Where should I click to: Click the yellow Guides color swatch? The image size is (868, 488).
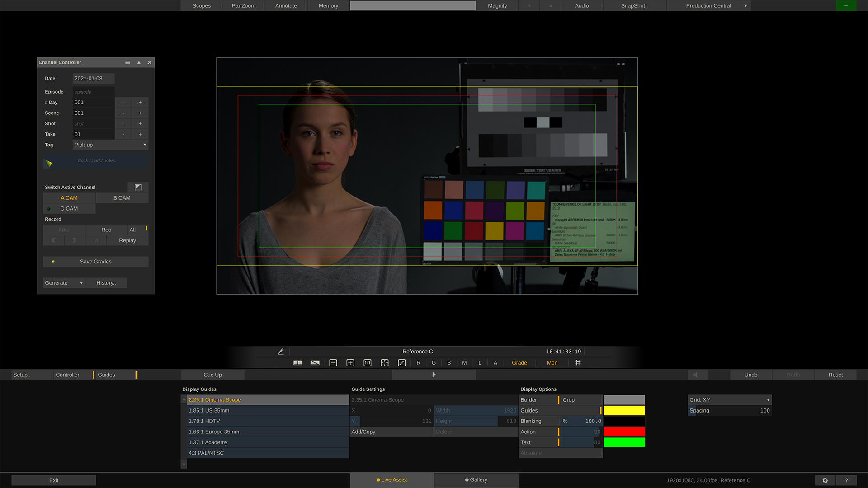(x=624, y=410)
